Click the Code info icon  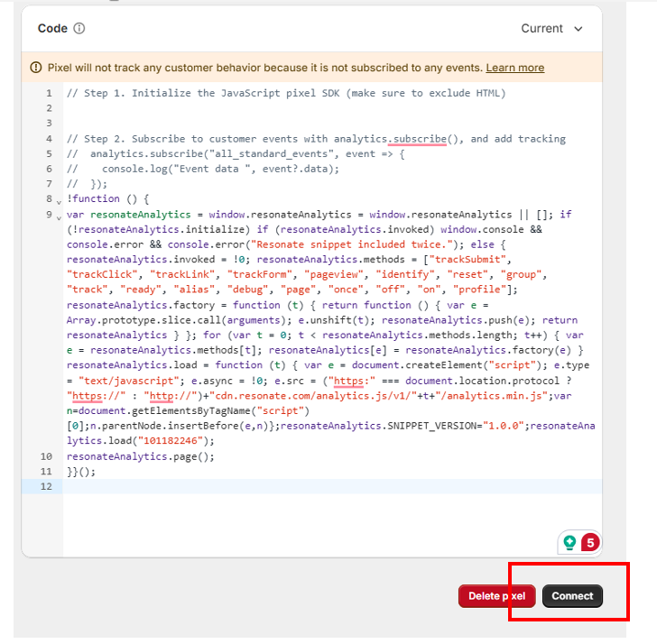click(x=79, y=29)
